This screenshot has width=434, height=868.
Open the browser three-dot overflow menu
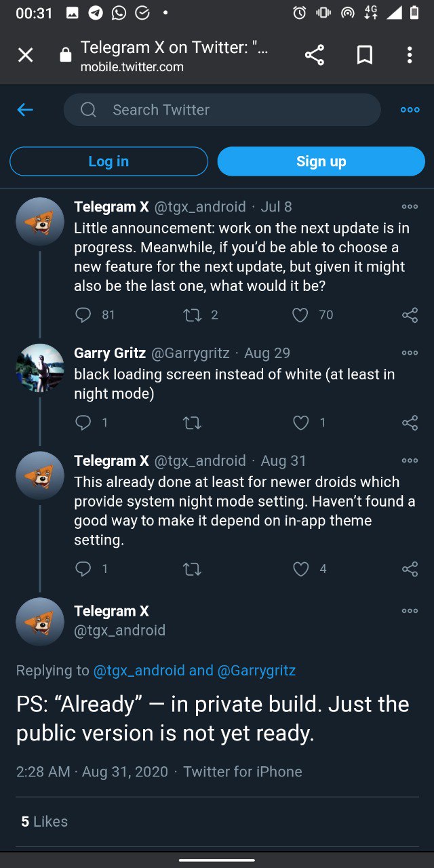410,55
